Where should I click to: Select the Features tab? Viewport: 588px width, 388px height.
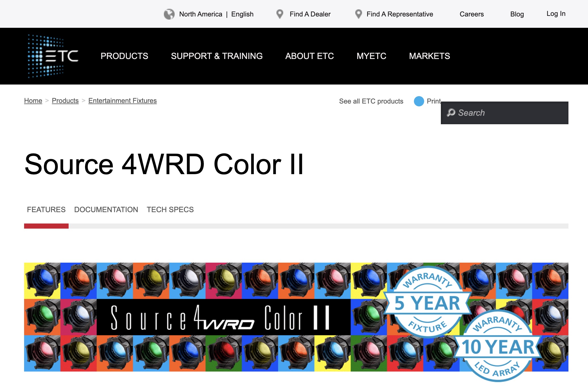(x=46, y=210)
